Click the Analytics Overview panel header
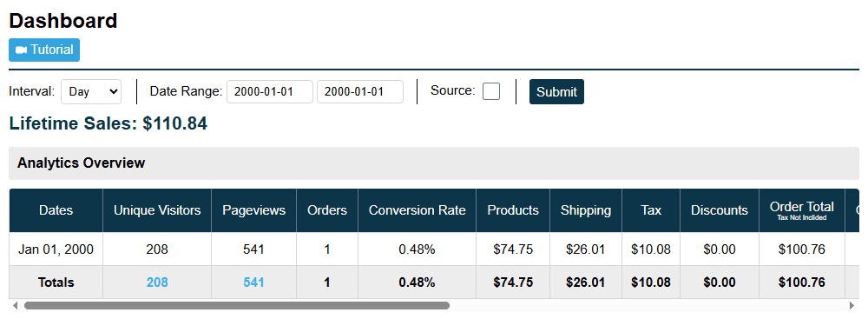Image resolution: width=868 pixels, height=319 pixels. (433, 163)
